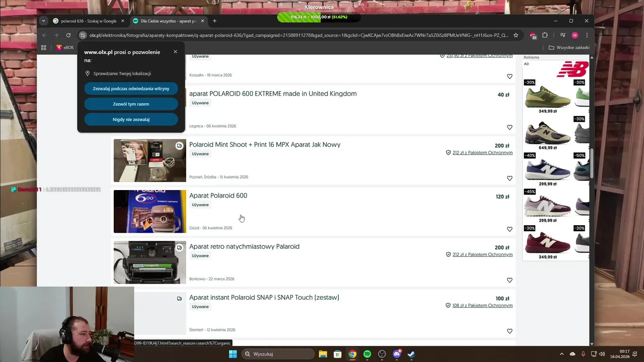Image resolution: width=644 pixels, height=362 pixels.
Task: Click 108 zł z Pakietem Ochronnym link
Action: (482, 306)
